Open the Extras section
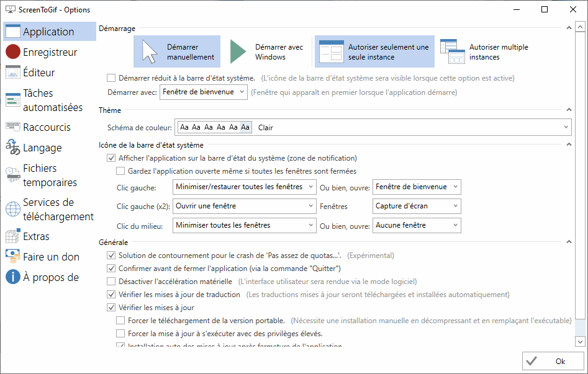 [x=50, y=236]
